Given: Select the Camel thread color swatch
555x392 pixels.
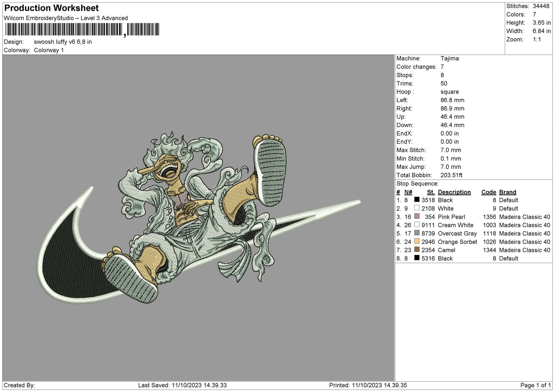Looking at the screenshot, I should pos(417,250).
